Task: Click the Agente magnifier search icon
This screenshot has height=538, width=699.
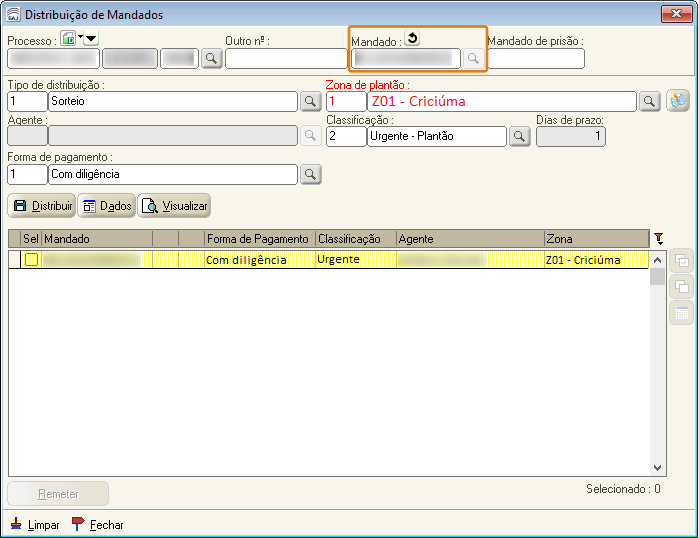Action: tap(310, 136)
